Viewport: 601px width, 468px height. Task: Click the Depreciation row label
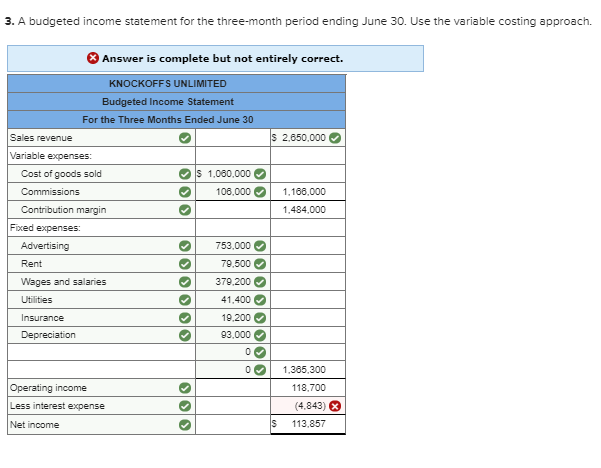coord(48,335)
